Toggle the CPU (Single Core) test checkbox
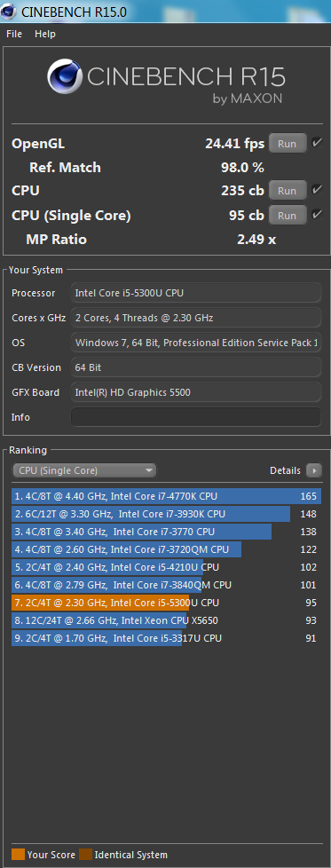 317,215
